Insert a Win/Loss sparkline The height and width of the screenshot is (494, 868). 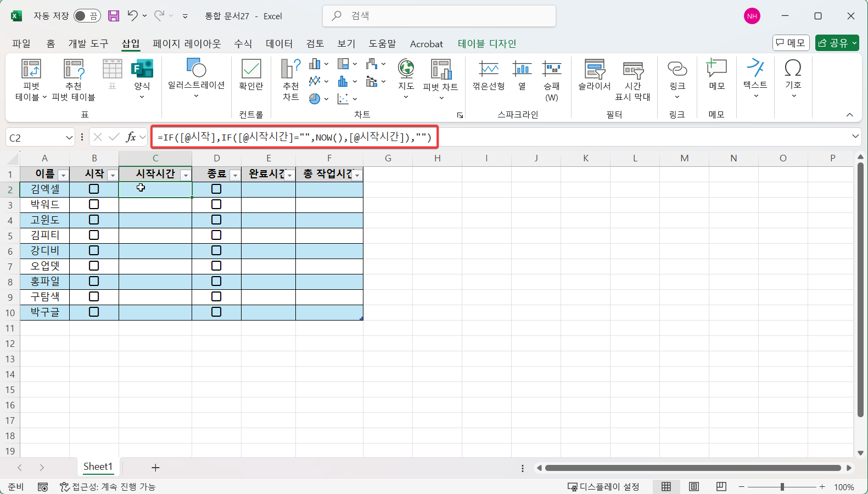[551, 80]
